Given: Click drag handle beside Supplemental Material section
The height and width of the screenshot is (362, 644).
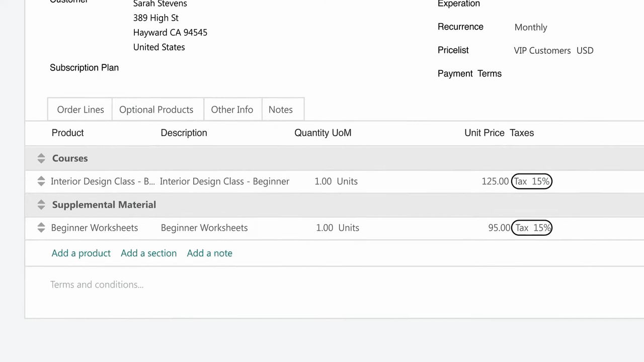Looking at the screenshot, I should coord(41,205).
